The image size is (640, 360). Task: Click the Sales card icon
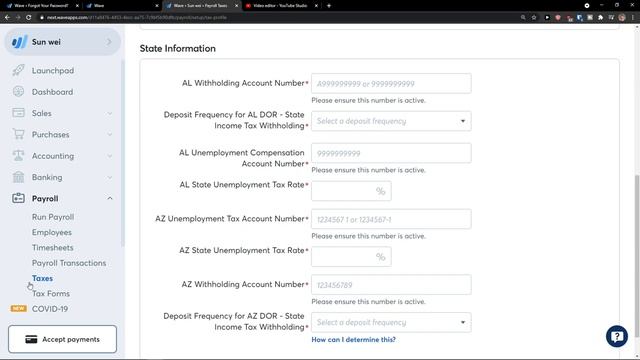[x=18, y=113]
